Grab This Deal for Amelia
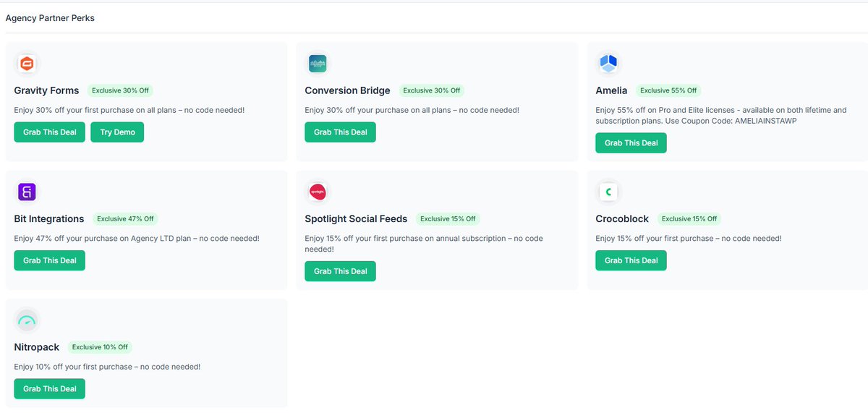Viewport: 868px width, 413px height. [x=631, y=143]
